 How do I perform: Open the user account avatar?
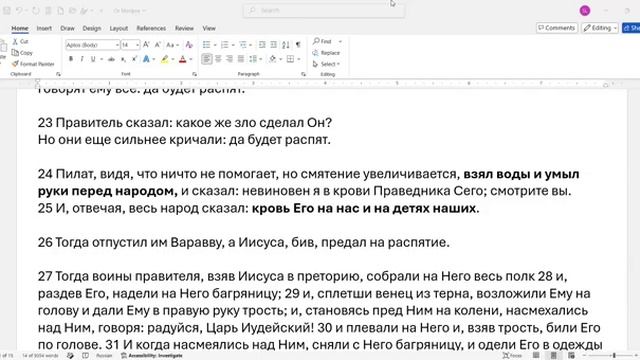(x=584, y=11)
